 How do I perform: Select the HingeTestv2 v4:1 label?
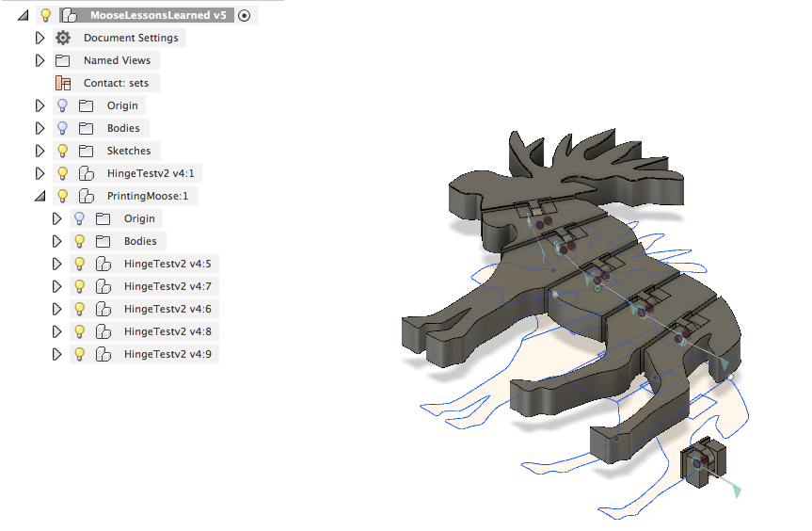(151, 173)
